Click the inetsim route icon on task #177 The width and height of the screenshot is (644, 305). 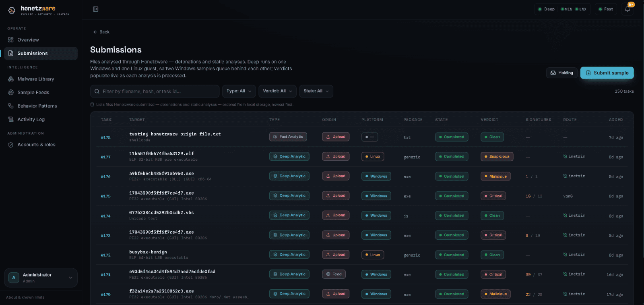(565, 157)
